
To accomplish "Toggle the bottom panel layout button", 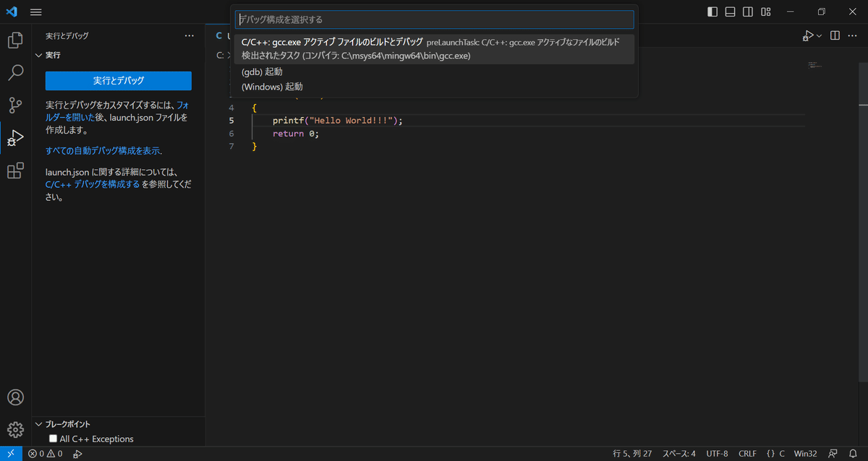I will [x=730, y=12].
